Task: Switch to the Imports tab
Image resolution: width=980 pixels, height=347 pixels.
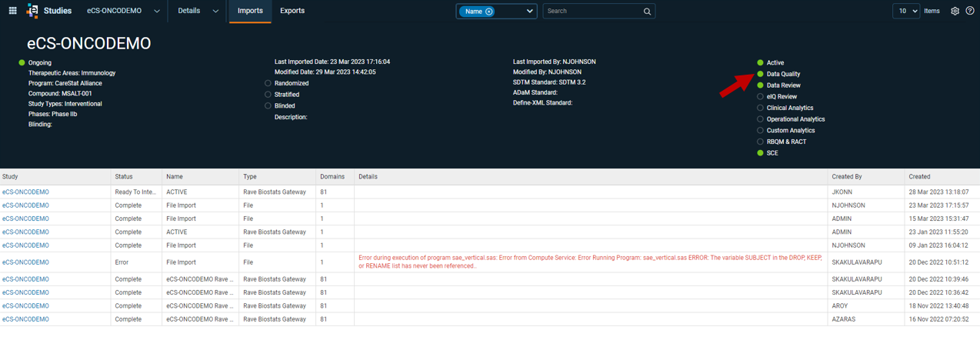Action: pyautogui.click(x=250, y=11)
